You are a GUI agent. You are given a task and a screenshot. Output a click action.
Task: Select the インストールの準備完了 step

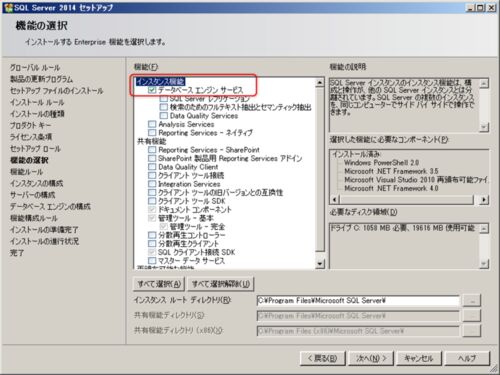tap(44, 230)
